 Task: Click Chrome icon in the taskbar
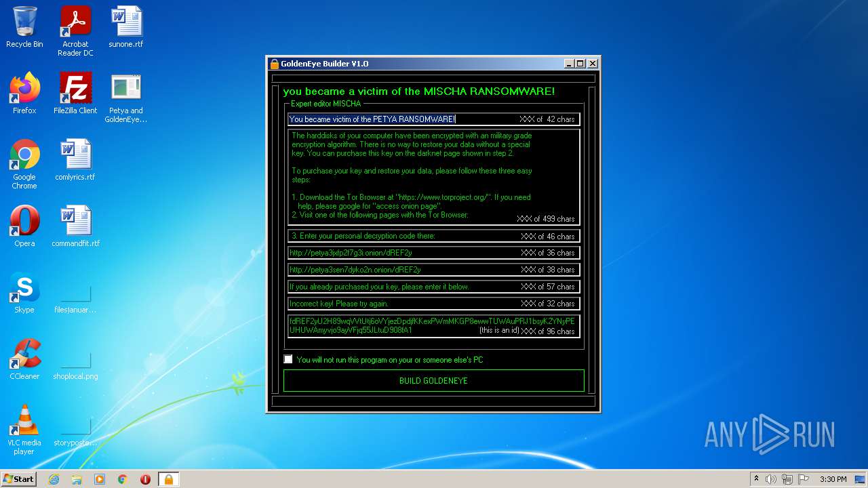123,479
